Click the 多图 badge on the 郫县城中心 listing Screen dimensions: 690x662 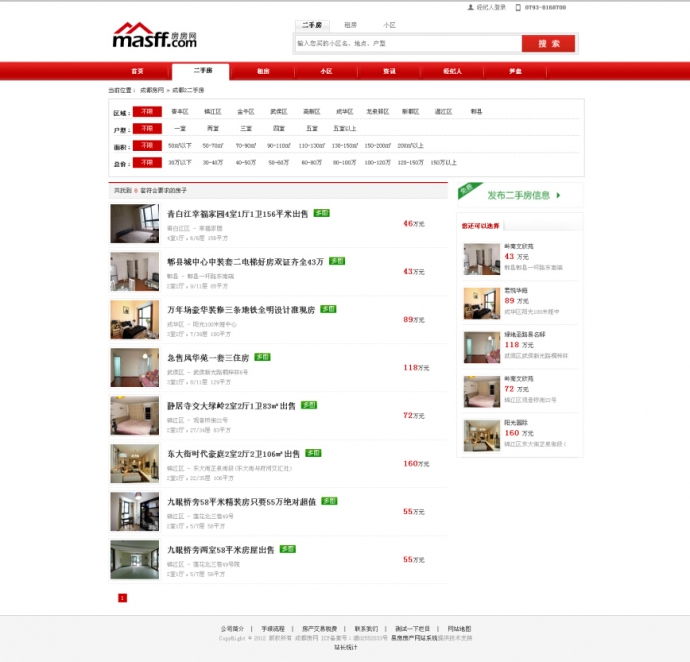pos(337,261)
